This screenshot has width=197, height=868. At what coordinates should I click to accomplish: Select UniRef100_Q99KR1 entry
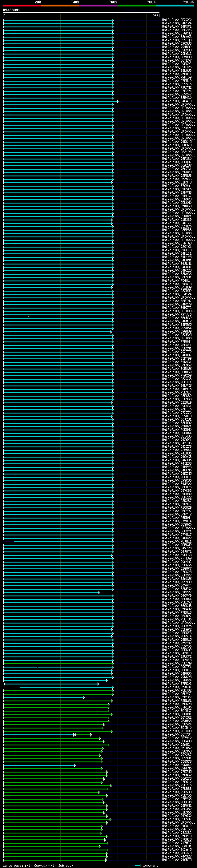[x=176, y=128]
